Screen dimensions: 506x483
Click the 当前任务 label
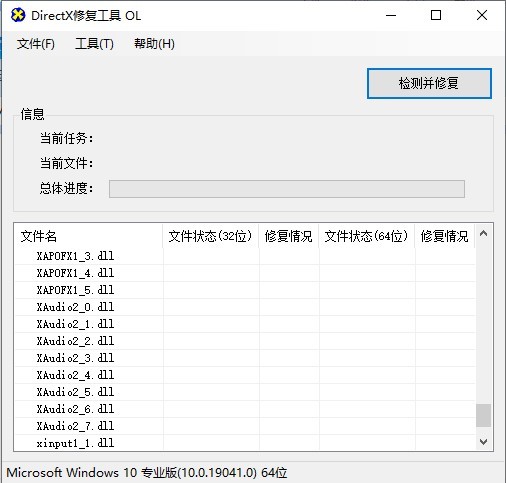[x=66, y=138]
